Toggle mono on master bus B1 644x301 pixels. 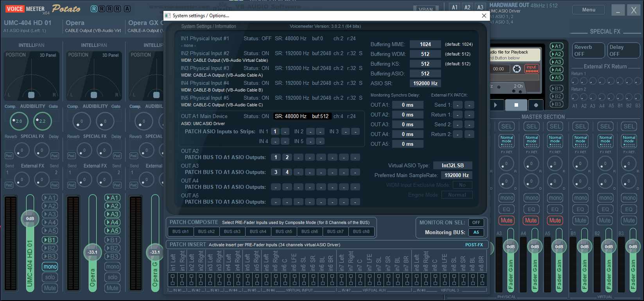pyautogui.click(x=580, y=198)
